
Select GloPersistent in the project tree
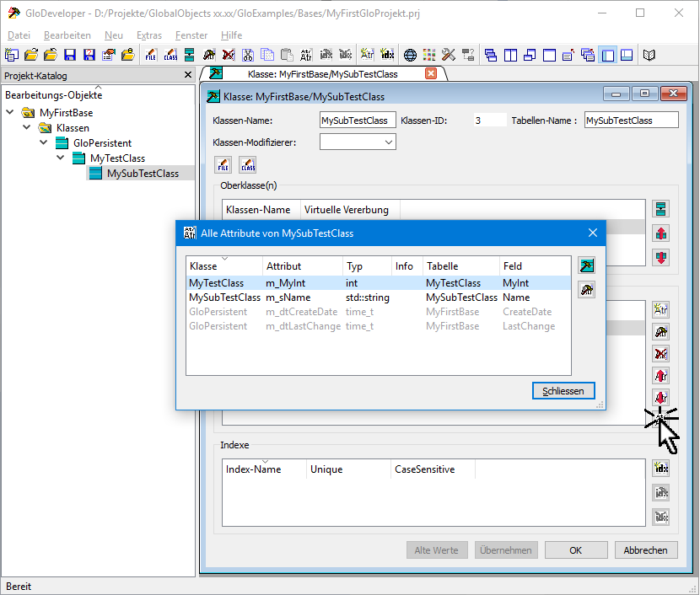pyautogui.click(x=102, y=143)
